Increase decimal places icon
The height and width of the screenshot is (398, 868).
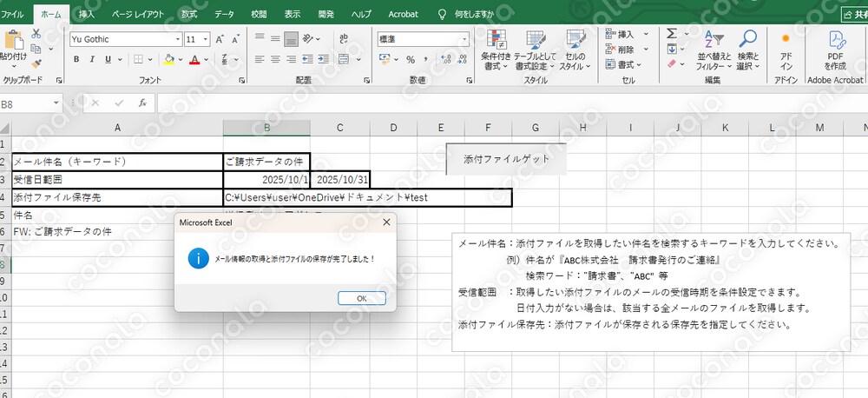coord(446,59)
